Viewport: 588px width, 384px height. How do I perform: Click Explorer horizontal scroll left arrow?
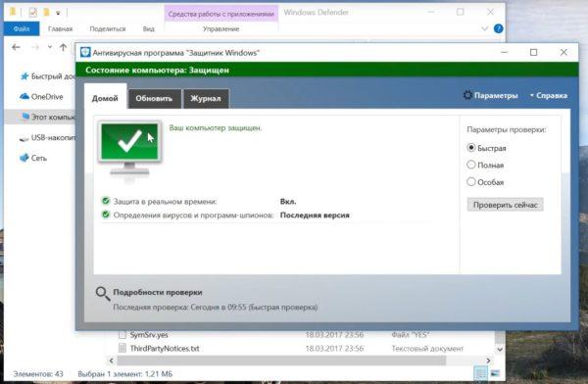click(112, 360)
